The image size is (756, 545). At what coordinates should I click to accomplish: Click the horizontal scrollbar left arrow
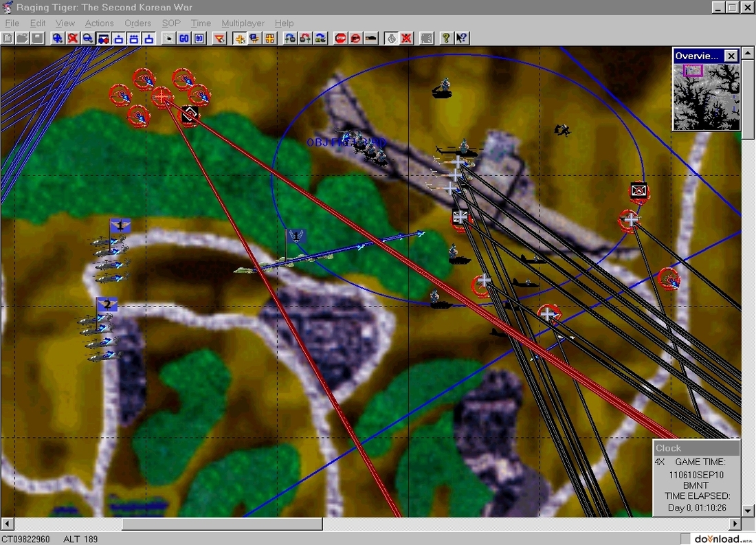7,523
